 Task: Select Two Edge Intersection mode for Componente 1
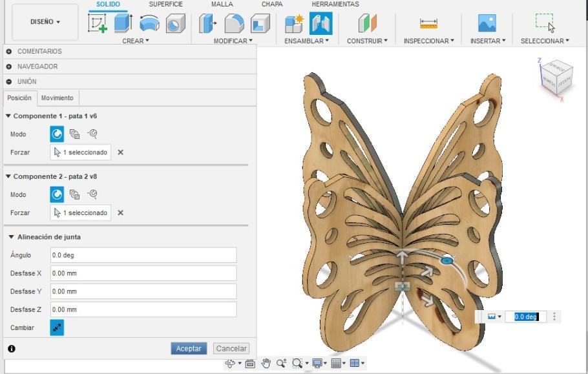(x=92, y=134)
